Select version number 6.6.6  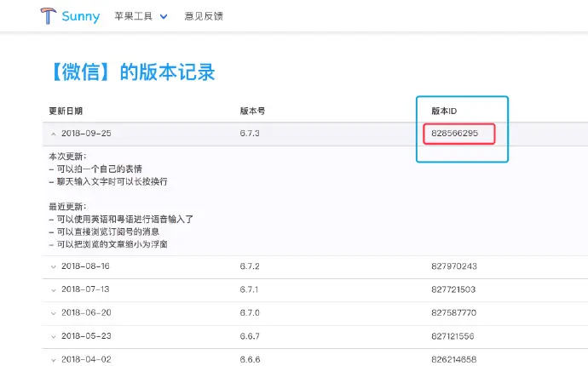pos(251,359)
